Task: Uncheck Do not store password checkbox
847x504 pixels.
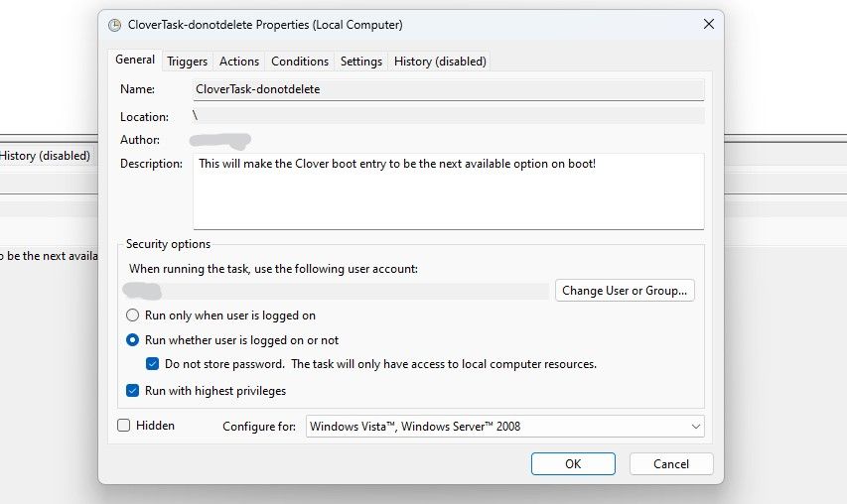Action: (x=153, y=364)
